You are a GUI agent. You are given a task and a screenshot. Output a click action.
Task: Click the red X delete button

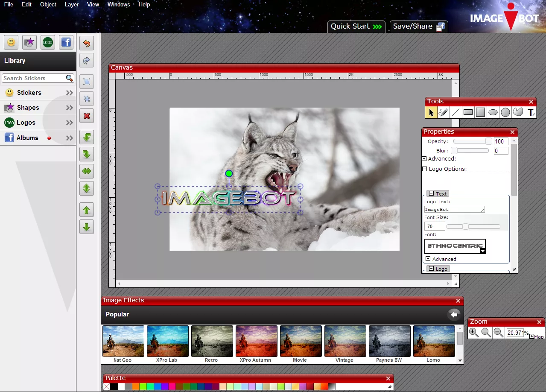(x=87, y=116)
